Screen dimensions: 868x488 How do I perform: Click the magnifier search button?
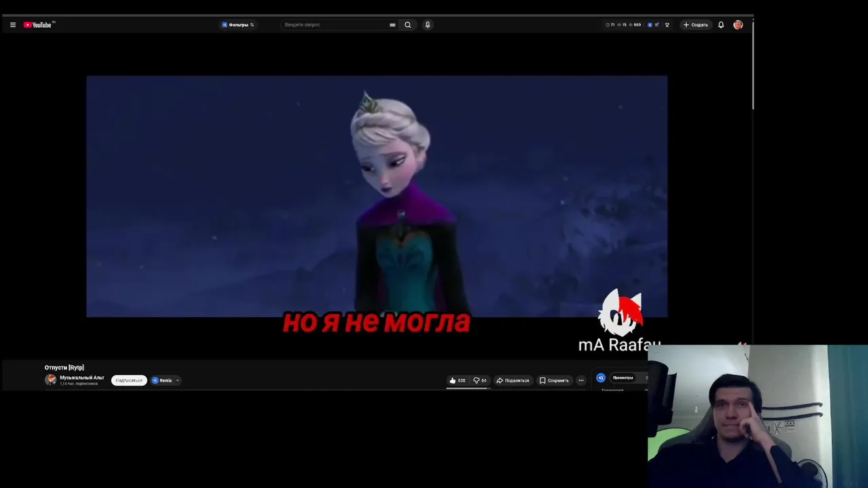pos(408,24)
